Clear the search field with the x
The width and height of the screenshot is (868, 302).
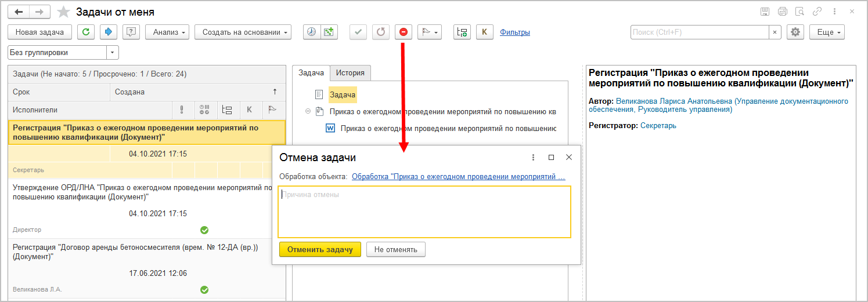point(775,32)
